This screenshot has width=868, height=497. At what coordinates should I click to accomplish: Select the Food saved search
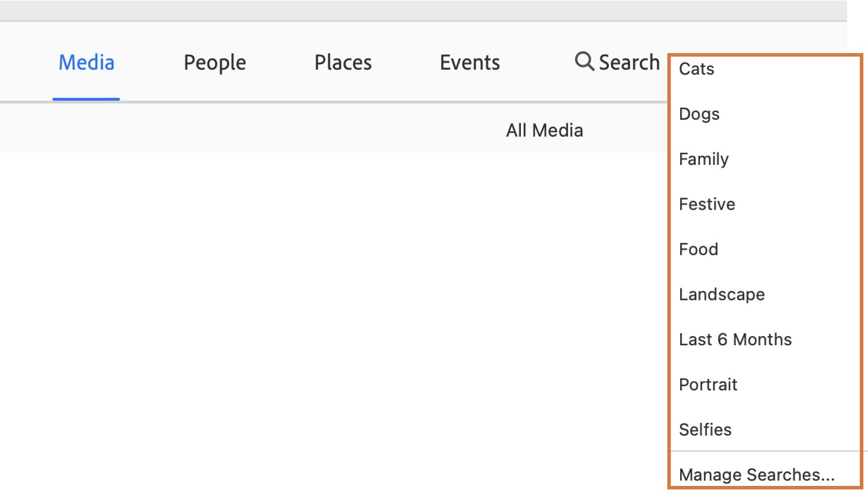698,249
